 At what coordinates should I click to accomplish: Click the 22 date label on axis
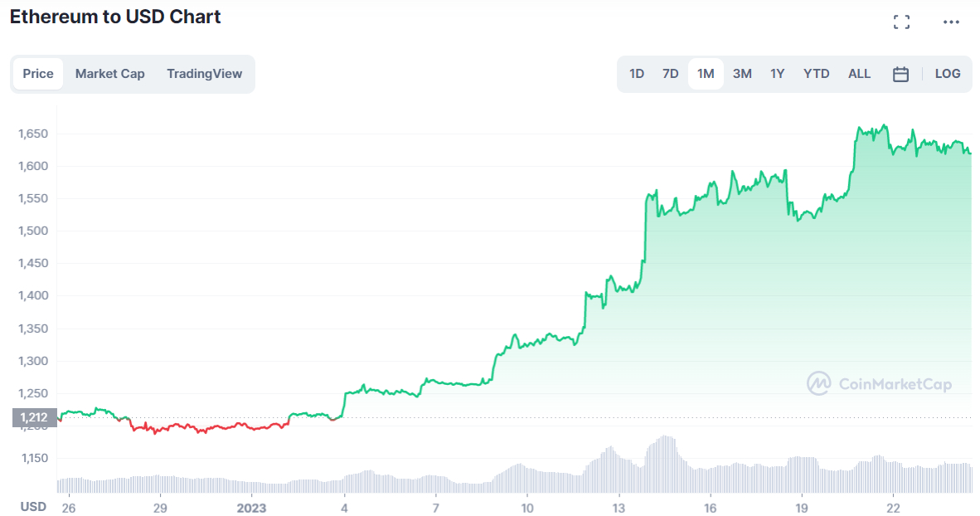(893, 507)
